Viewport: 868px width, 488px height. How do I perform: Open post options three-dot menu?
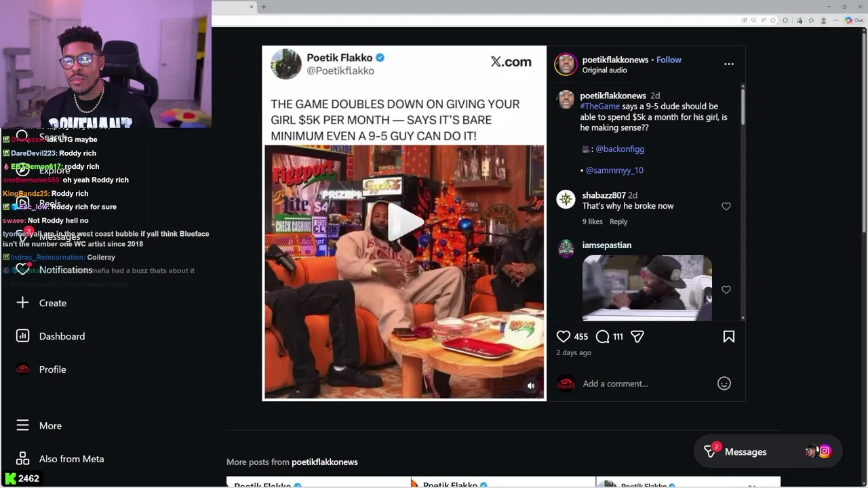coord(729,64)
